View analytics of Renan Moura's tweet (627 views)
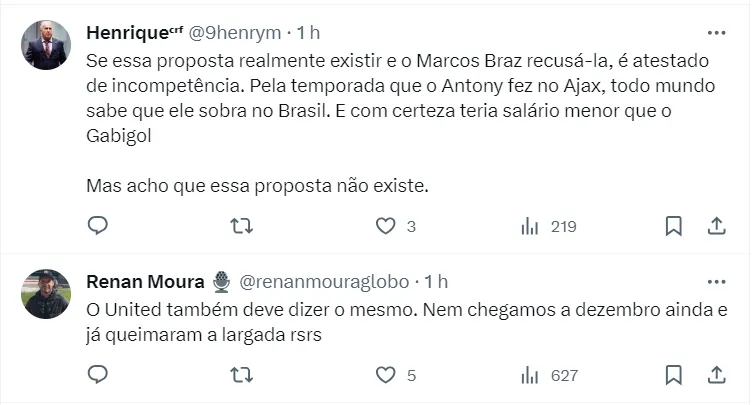Viewport: 753px width, 405px height. click(x=530, y=375)
